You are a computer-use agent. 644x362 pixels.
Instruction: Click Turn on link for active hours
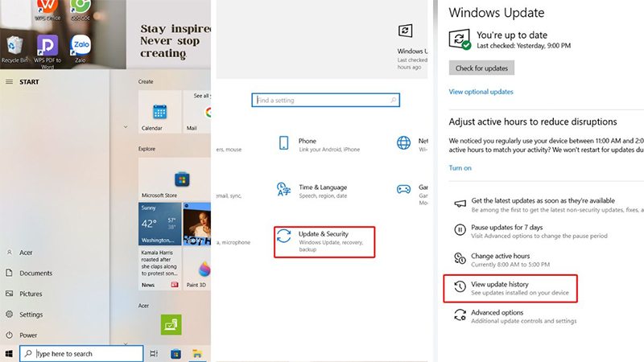460,168
